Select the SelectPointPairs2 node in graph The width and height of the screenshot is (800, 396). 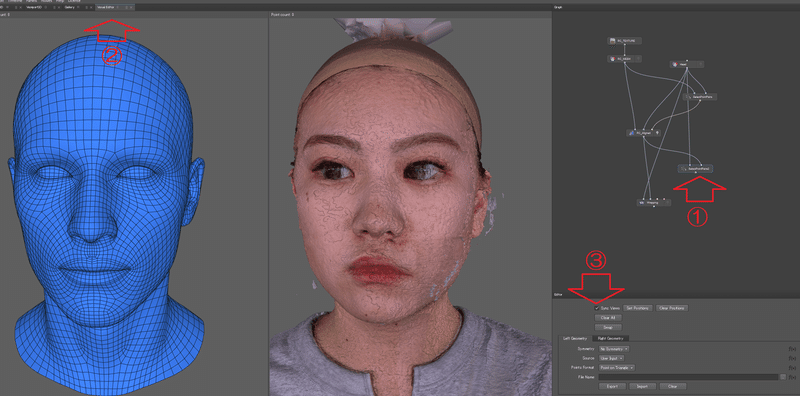[695, 168]
